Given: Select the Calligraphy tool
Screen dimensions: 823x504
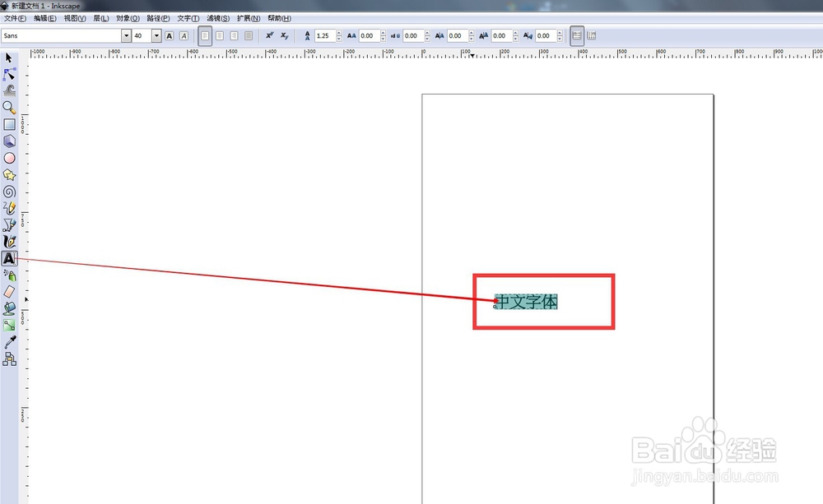Looking at the screenshot, I should [x=9, y=242].
